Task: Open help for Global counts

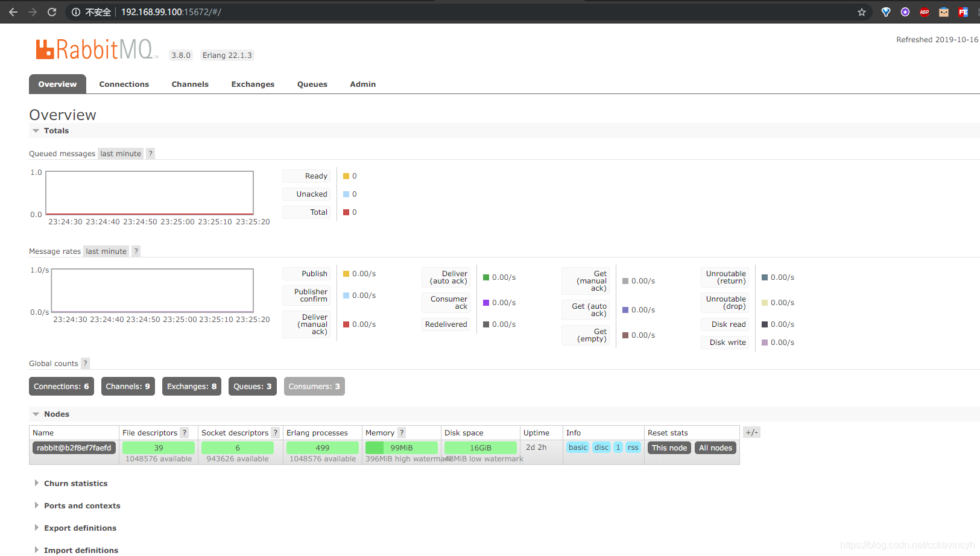Action: coord(86,364)
